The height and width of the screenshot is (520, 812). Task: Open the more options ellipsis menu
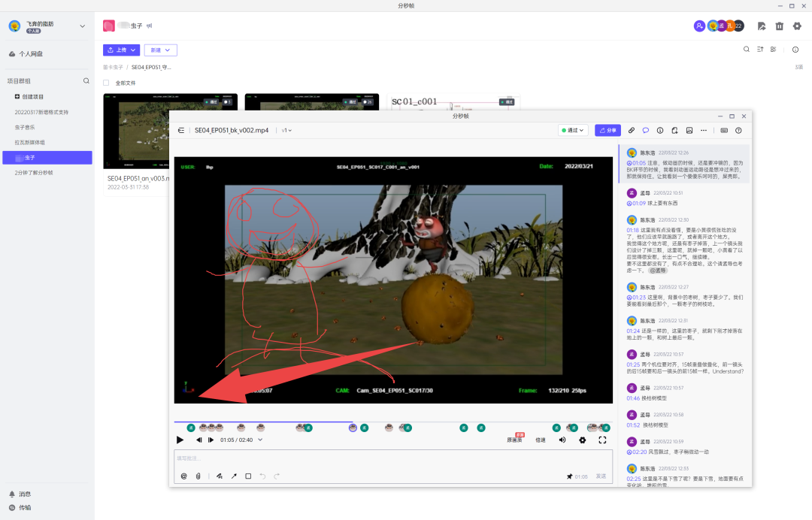[704, 131]
